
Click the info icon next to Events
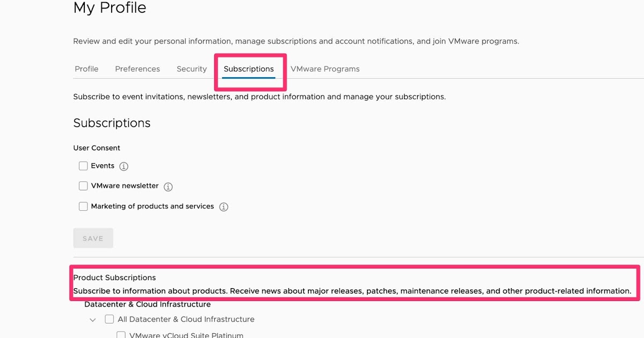[124, 166]
